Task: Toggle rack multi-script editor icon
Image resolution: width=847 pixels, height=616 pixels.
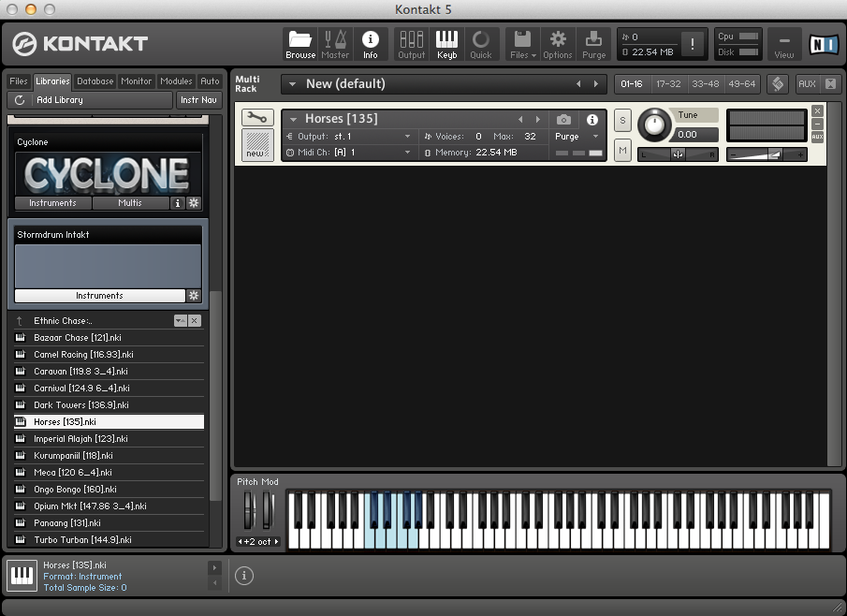Action: point(778,83)
